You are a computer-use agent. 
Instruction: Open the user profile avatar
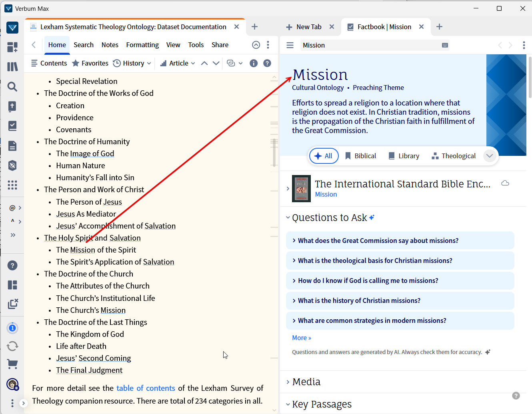click(13, 384)
